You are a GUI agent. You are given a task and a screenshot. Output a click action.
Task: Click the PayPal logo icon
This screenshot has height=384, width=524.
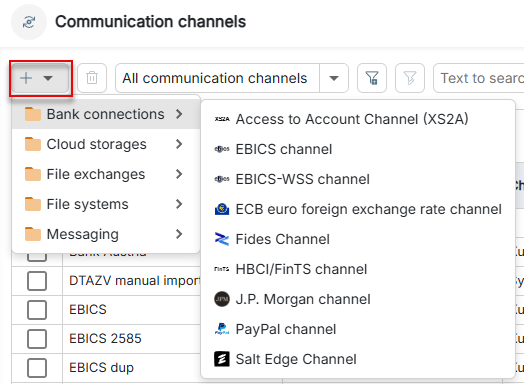222,329
